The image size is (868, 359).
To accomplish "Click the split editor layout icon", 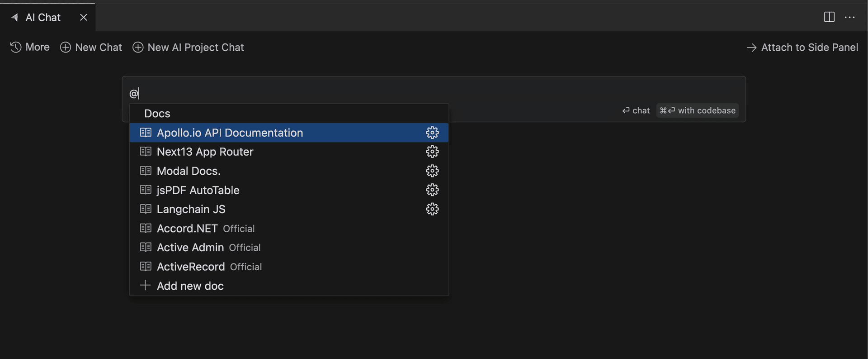I will coord(829,17).
